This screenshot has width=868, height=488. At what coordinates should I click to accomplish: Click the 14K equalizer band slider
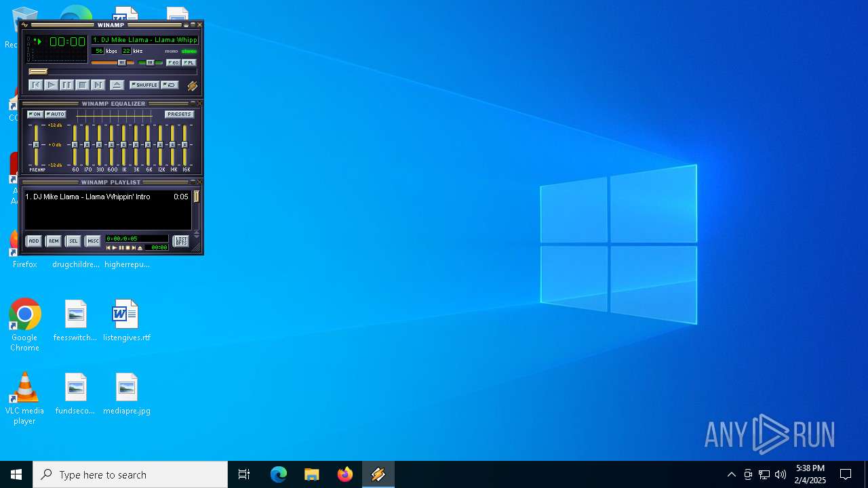coord(172,145)
